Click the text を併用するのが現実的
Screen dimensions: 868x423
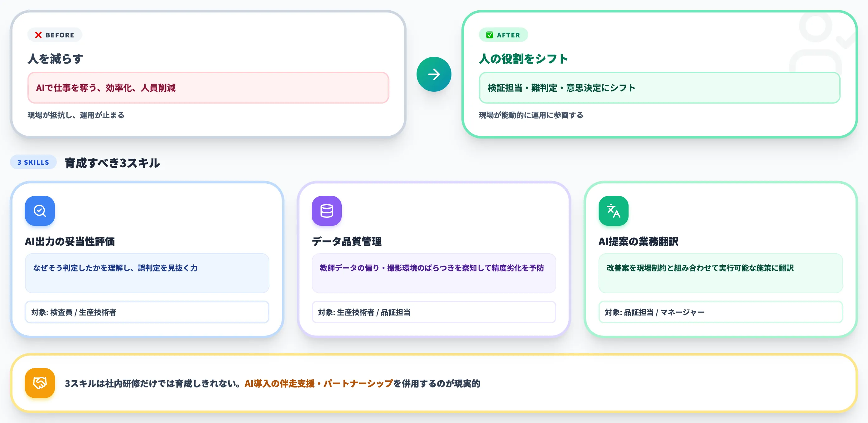point(437,384)
